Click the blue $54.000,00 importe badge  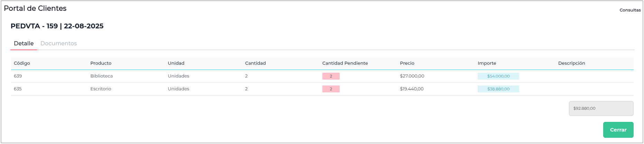click(498, 76)
